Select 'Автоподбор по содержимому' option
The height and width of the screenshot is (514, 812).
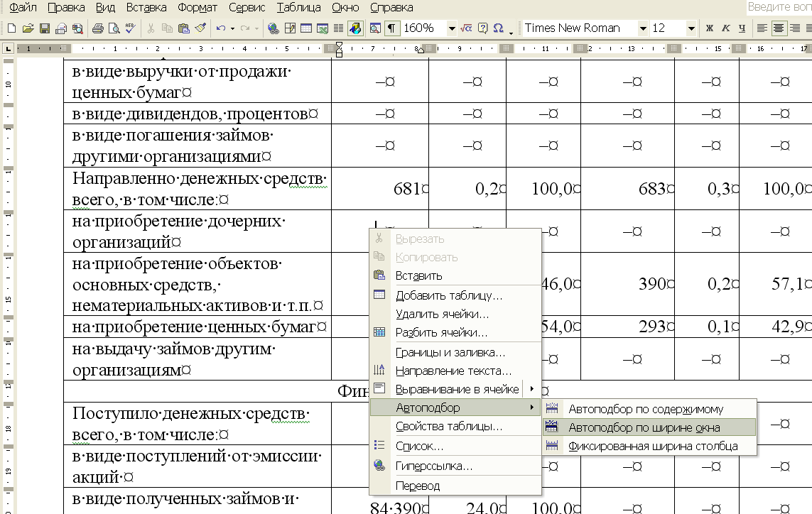[649, 410]
